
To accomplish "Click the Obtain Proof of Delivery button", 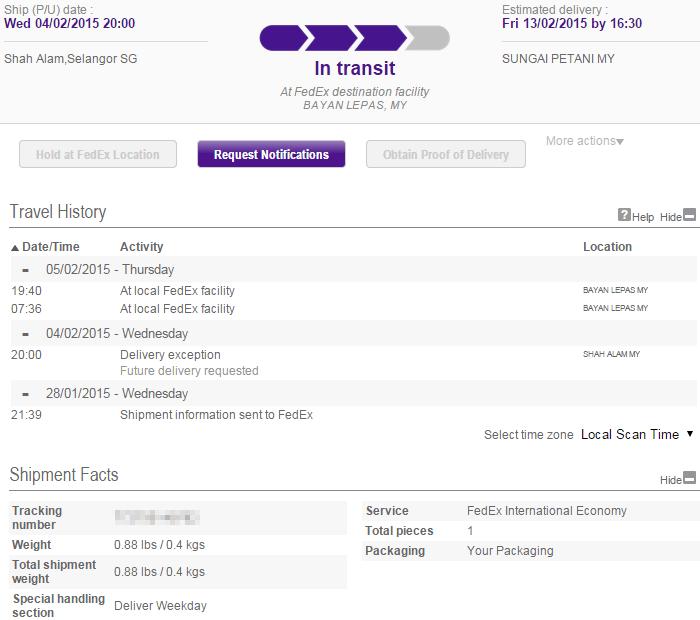I will (446, 154).
